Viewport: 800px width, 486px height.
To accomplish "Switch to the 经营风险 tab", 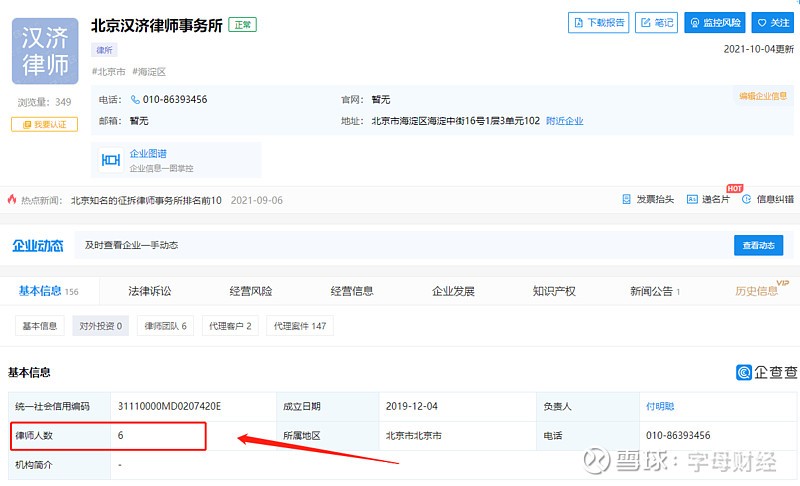I will click(x=251, y=291).
